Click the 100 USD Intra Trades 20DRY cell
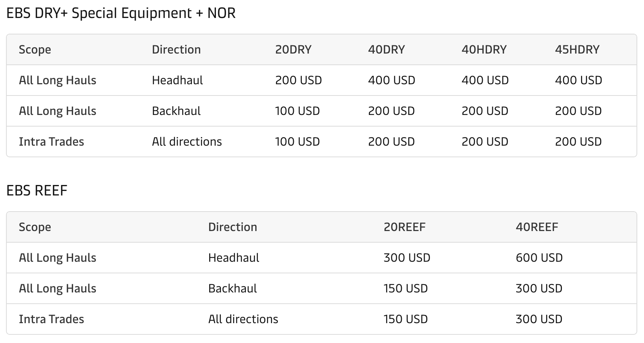The width and height of the screenshot is (644, 343). click(x=297, y=142)
